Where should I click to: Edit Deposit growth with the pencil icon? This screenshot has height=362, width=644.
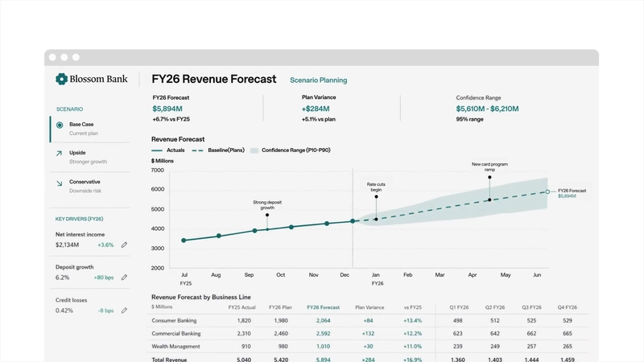tap(124, 278)
